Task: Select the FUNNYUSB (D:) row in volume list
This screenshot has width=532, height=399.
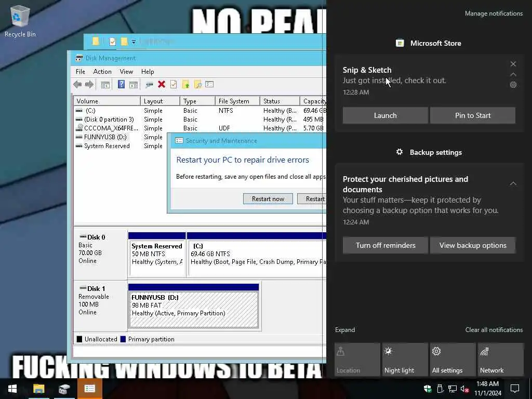Action: coord(121,137)
